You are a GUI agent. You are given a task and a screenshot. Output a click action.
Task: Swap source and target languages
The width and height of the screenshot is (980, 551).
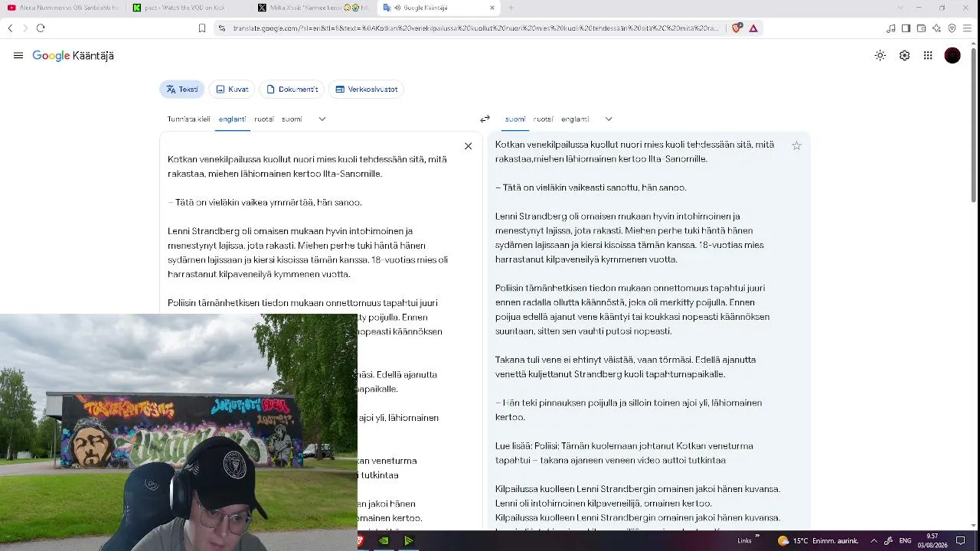[485, 119]
